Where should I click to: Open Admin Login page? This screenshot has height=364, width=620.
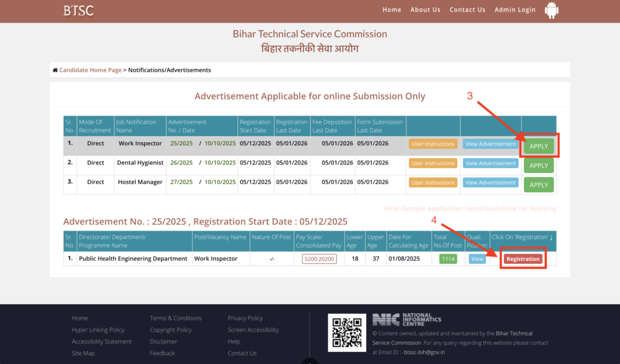point(515,10)
